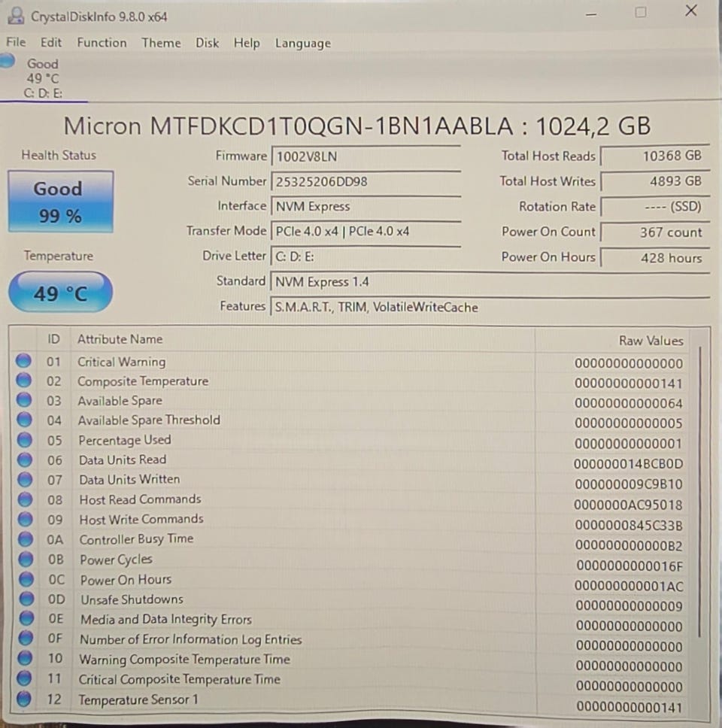Click the status orb for Composite Temperature
722x728 pixels.
click(23, 381)
